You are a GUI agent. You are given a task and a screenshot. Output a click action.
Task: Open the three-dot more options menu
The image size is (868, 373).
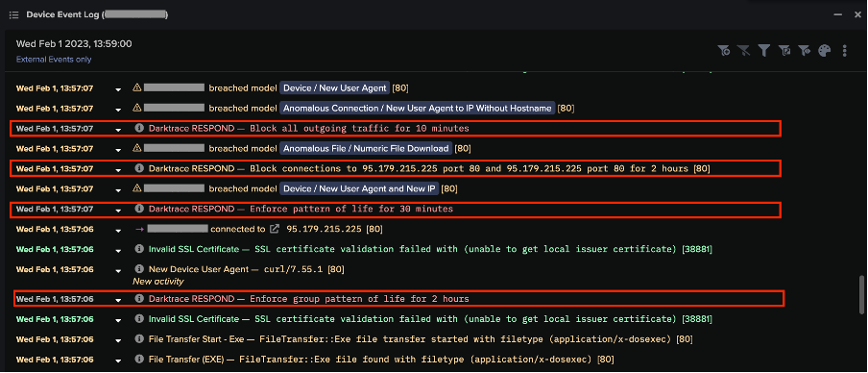(845, 51)
